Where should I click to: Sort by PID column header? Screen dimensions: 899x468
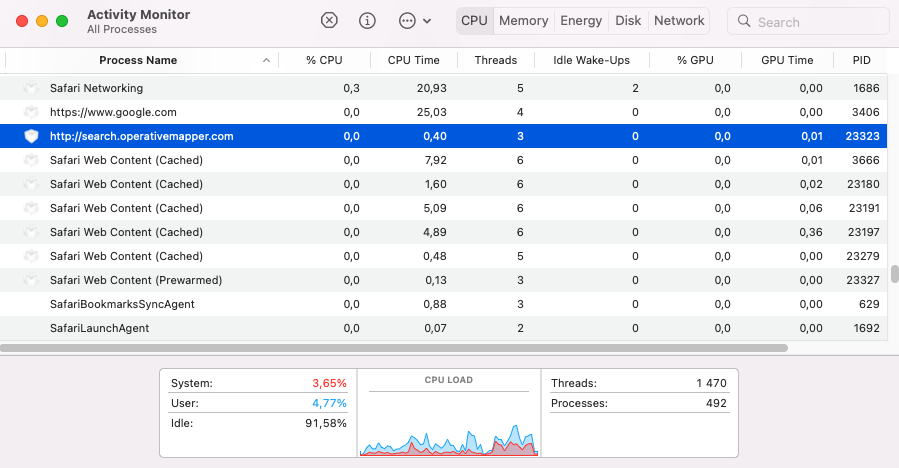tap(861, 60)
